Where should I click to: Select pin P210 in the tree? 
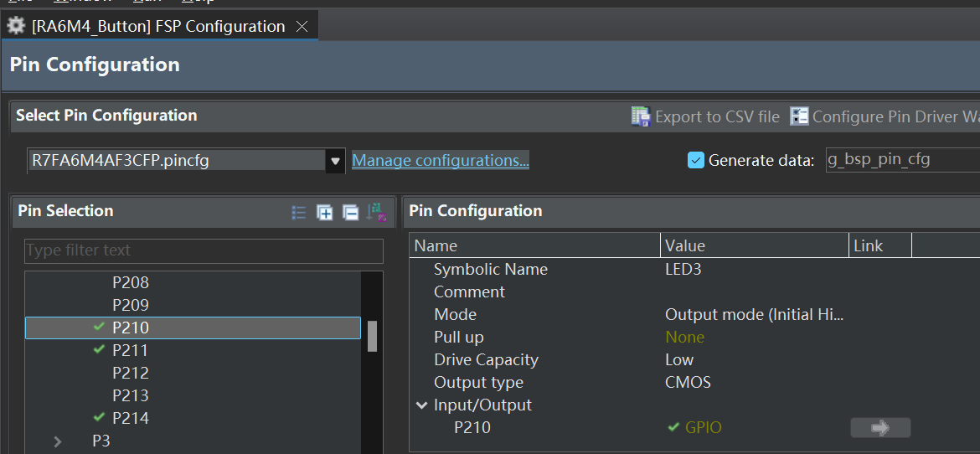(131, 328)
